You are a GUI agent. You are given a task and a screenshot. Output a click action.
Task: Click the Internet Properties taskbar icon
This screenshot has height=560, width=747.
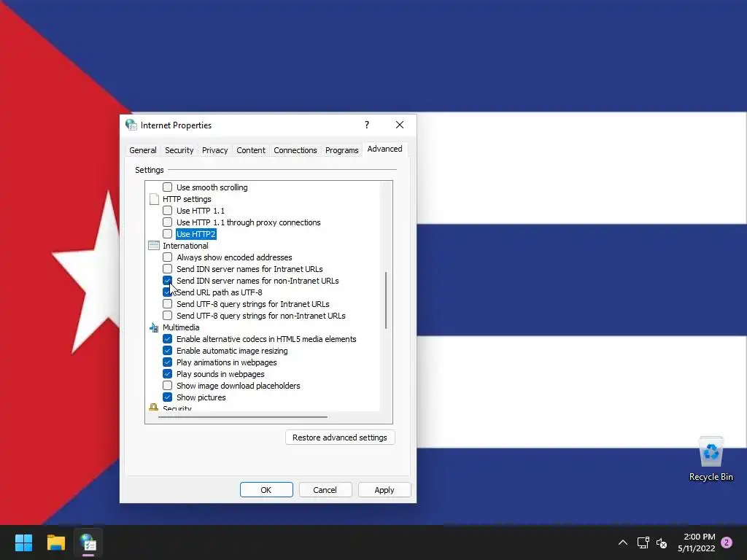(88, 542)
